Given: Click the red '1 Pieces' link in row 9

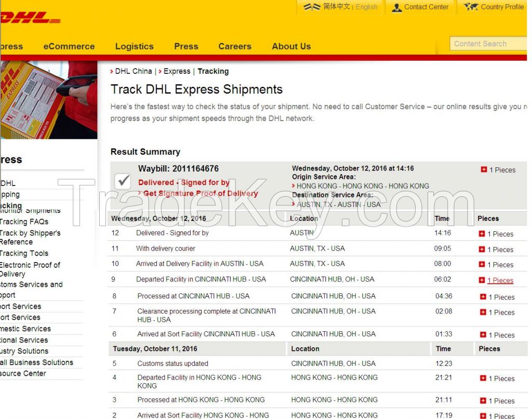Looking at the screenshot, I should (x=500, y=281).
